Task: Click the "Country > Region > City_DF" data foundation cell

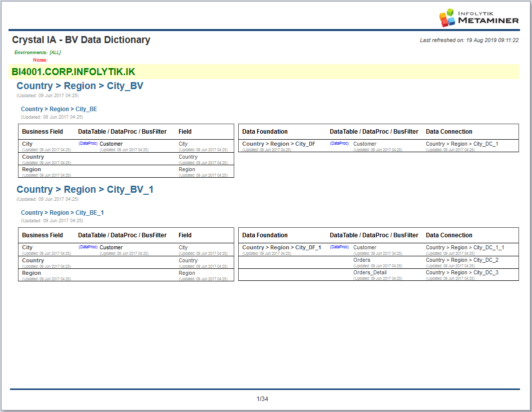Action: point(279,144)
